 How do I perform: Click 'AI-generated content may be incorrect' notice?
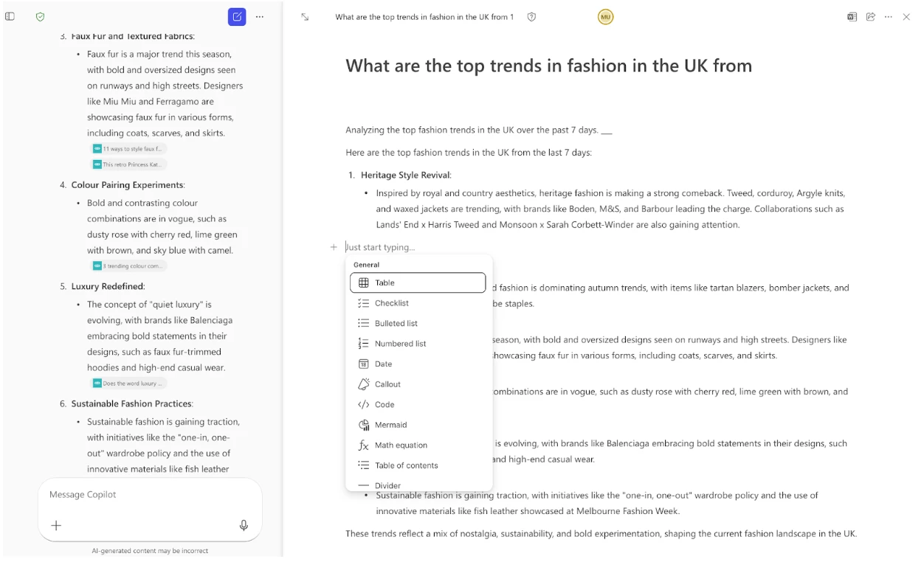click(x=150, y=551)
